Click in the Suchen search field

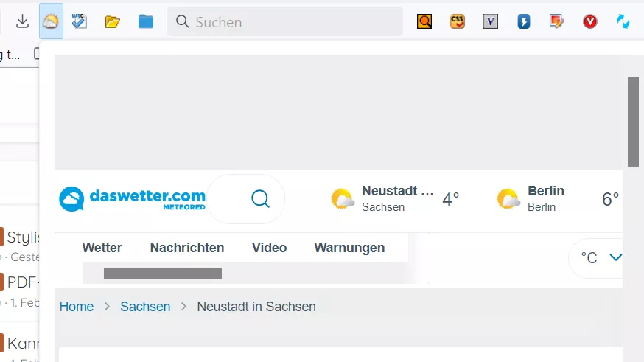pyautogui.click(x=285, y=21)
